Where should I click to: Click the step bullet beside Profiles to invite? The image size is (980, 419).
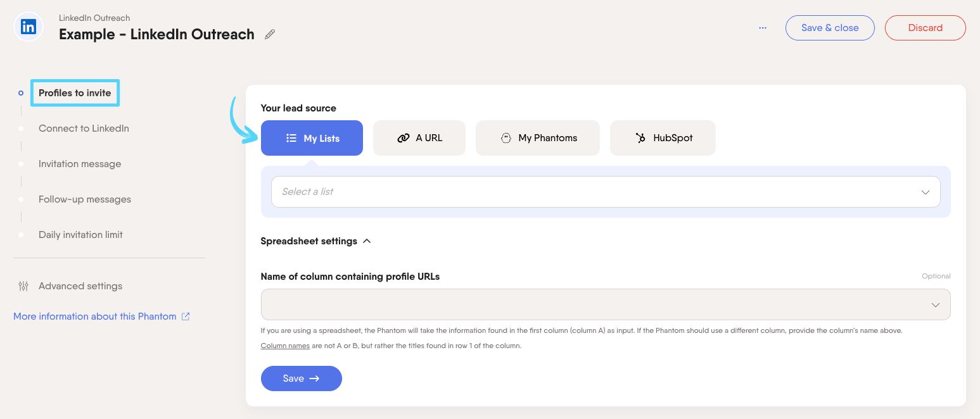(21, 93)
